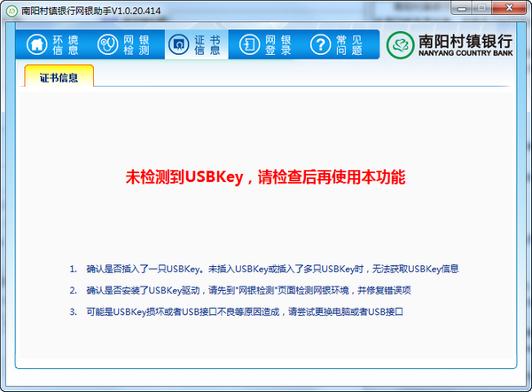Click the house icon for 环境信息

point(35,44)
